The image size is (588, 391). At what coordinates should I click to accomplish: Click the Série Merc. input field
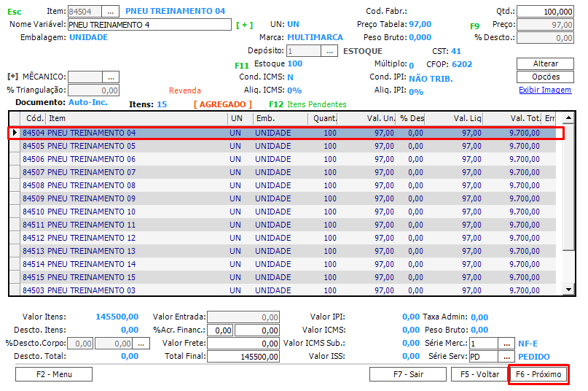pos(484,344)
